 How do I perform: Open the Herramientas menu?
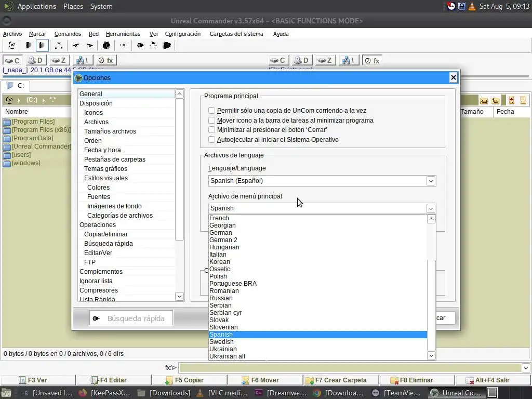(x=123, y=34)
